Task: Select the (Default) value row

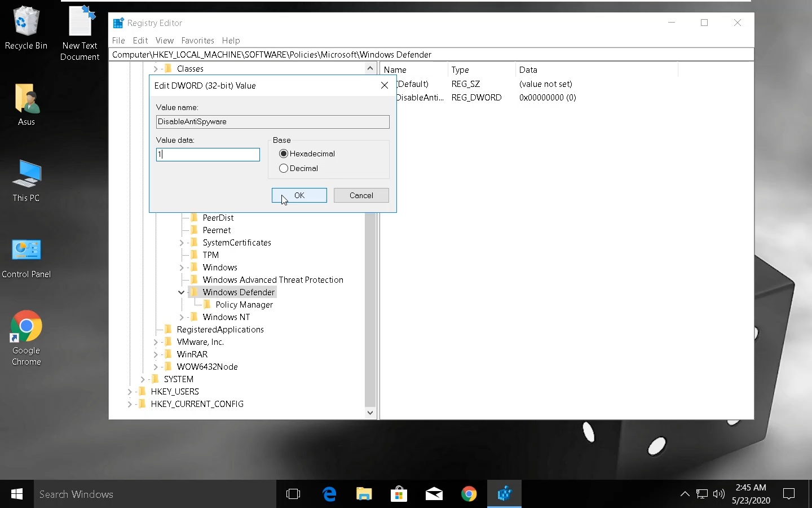Action: point(484,84)
